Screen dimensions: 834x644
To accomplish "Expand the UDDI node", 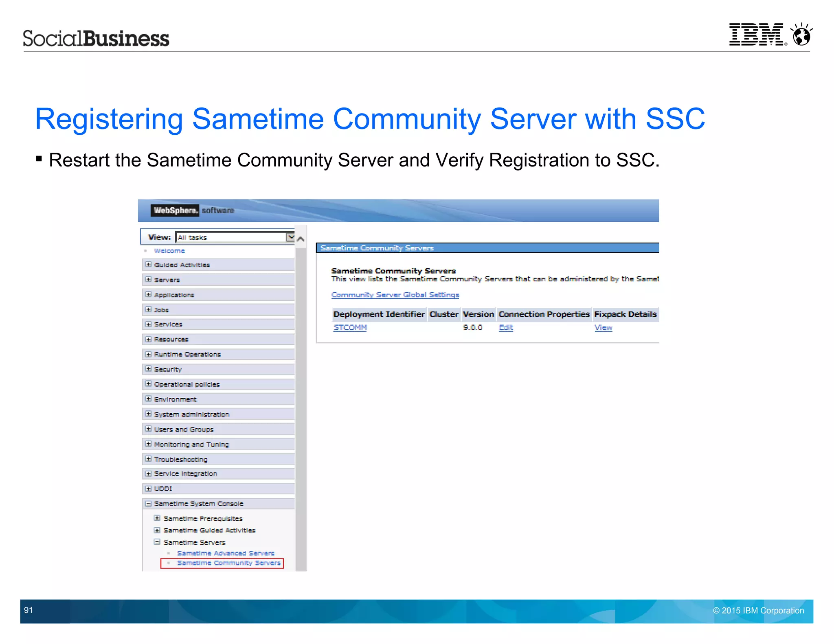I will (x=148, y=488).
